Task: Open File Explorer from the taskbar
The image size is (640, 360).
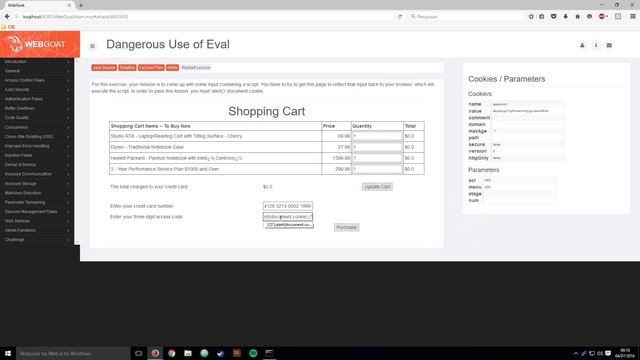Action: [x=188, y=353]
